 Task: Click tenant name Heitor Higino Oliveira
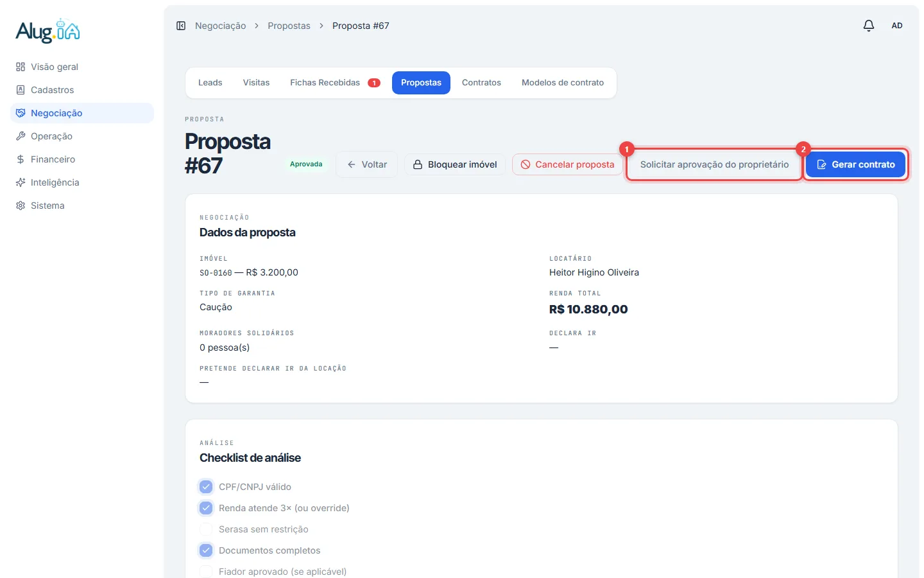[594, 272]
